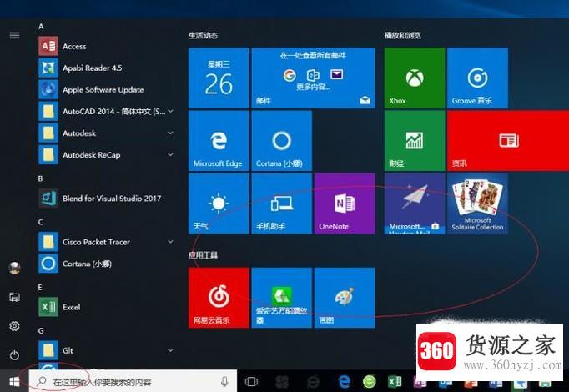Expand the Git folder
The width and height of the screenshot is (569, 392).
tap(170, 350)
